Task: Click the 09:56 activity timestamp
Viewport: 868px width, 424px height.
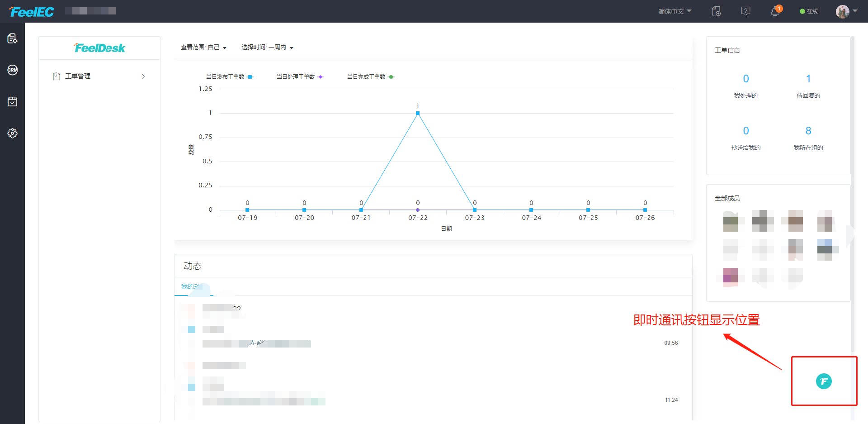Action: click(x=671, y=343)
